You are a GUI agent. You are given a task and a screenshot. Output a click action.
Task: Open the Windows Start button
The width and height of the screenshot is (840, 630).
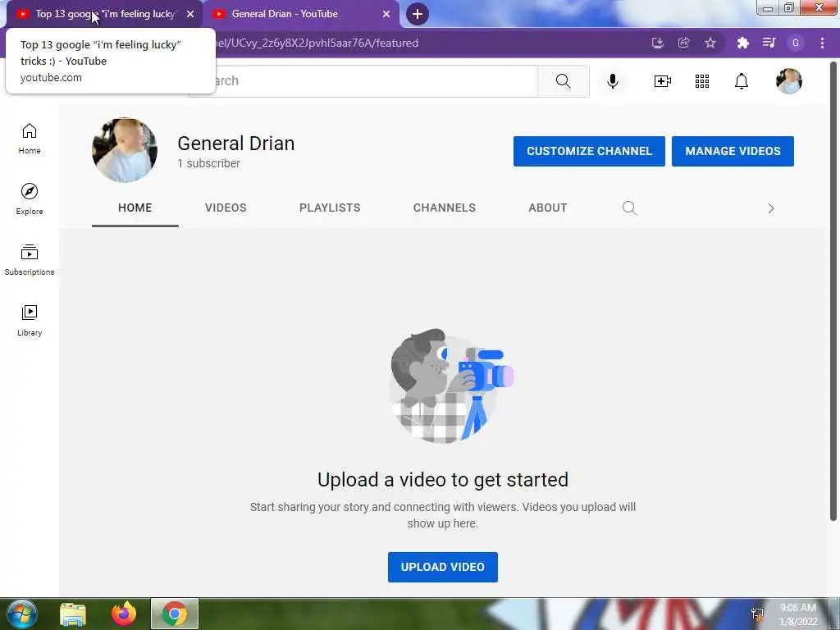point(21,614)
